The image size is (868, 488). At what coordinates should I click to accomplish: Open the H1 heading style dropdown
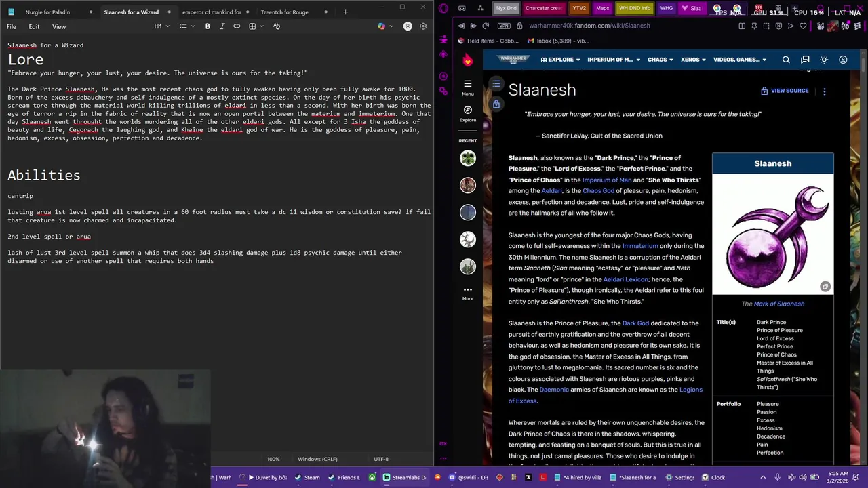point(161,26)
